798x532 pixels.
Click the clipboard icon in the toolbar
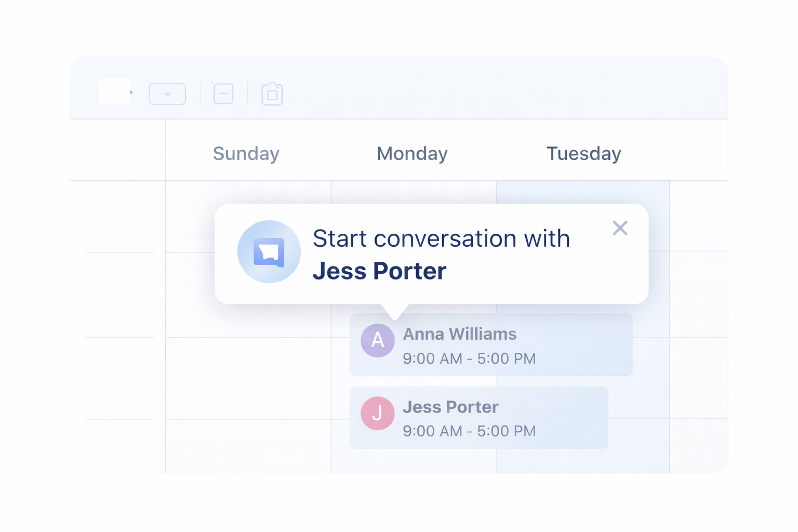point(272,94)
